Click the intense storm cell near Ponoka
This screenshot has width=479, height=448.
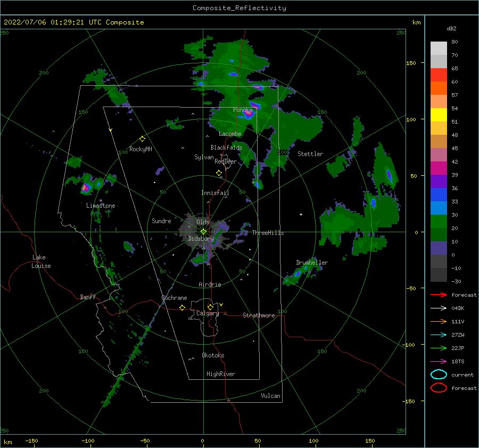[249, 113]
